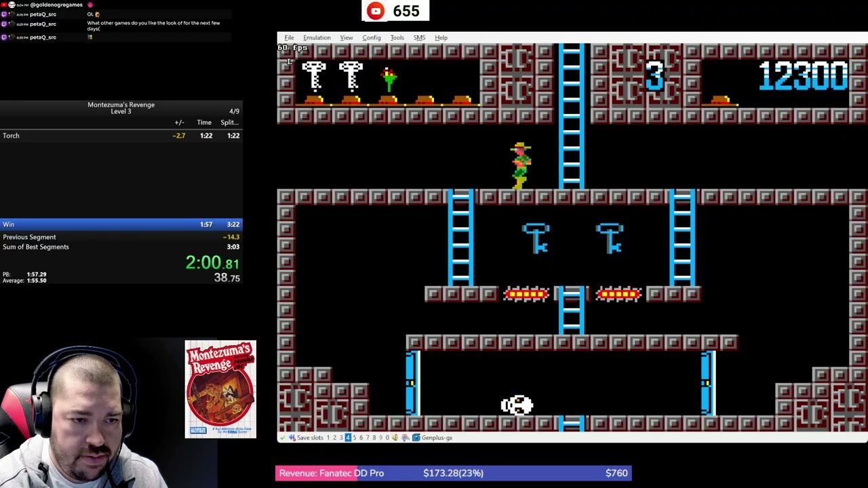Select save slot 5

[355, 438]
